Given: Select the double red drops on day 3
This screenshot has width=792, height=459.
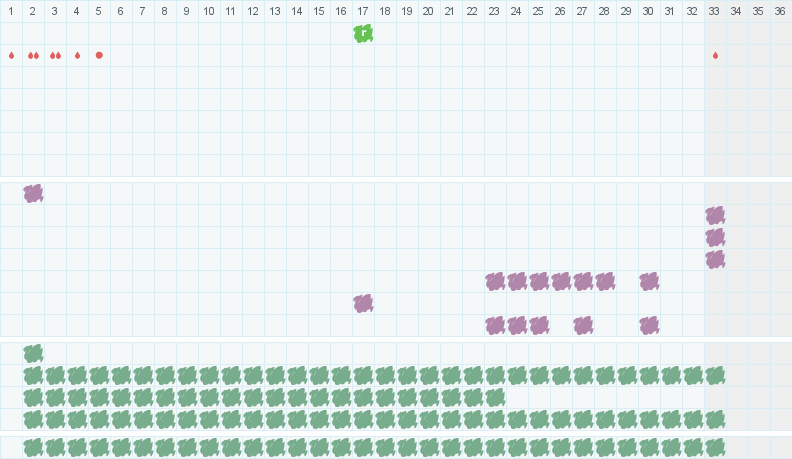Looking at the screenshot, I should tap(55, 55).
